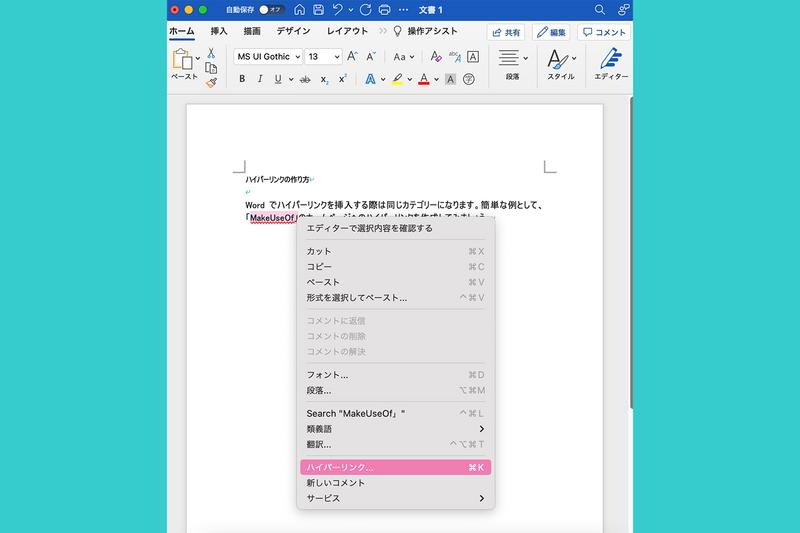Expand the font color dropdown arrow
The image size is (800, 533).
(436, 80)
